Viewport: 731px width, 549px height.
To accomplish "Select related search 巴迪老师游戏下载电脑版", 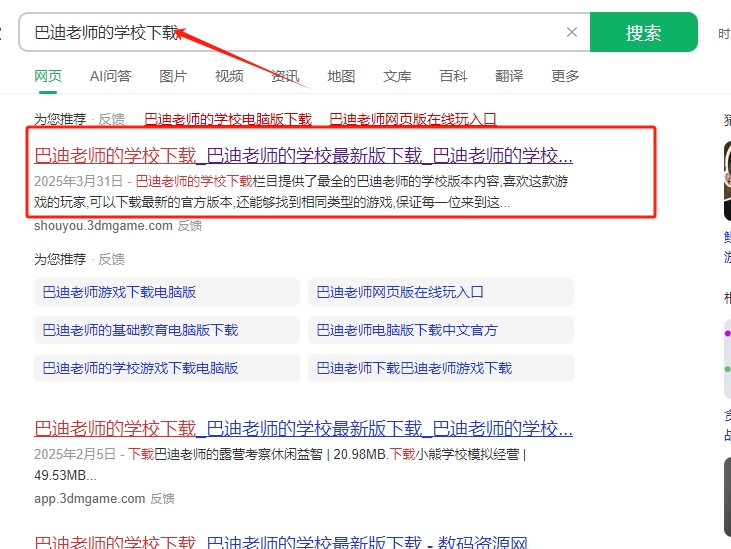I will (119, 292).
